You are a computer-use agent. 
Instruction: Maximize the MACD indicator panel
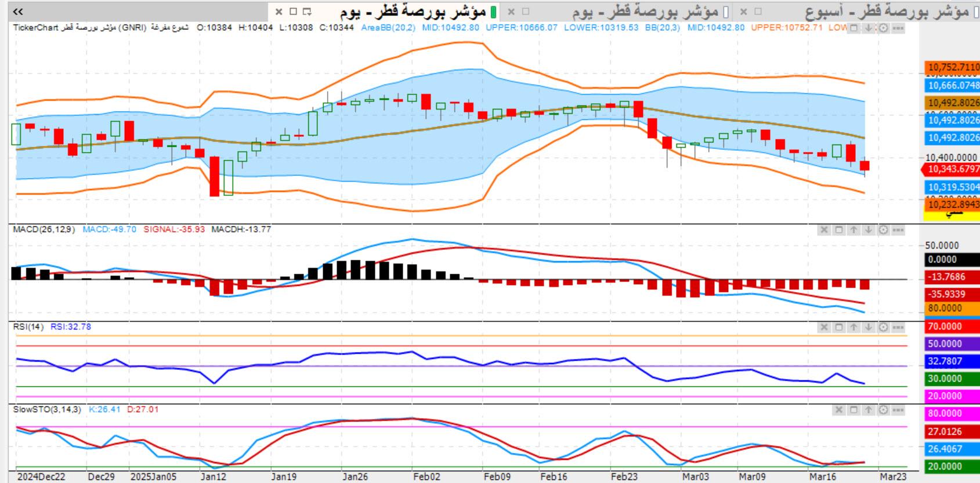click(838, 230)
